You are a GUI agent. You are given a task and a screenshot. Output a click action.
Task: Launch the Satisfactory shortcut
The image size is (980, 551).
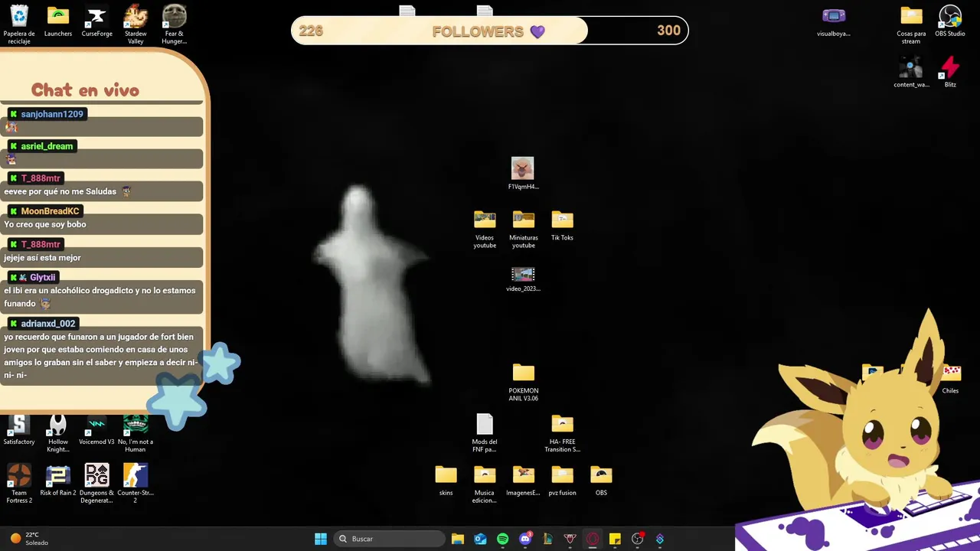[x=19, y=430]
